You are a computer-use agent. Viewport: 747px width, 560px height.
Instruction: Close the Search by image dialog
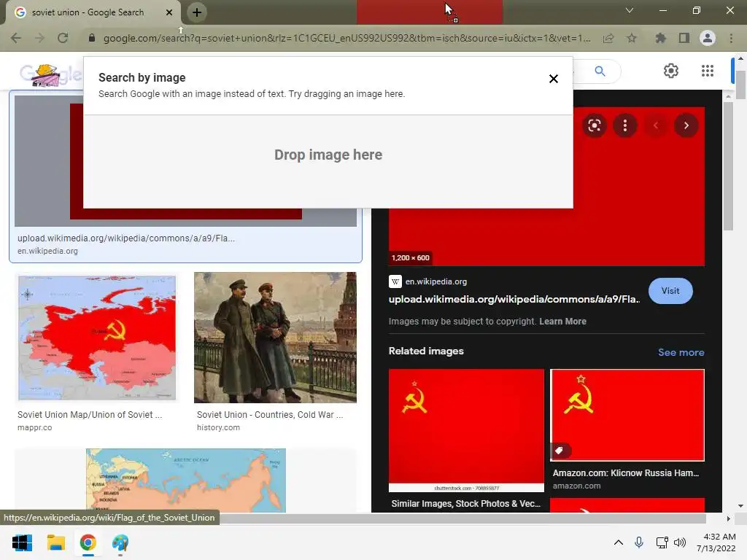(553, 79)
